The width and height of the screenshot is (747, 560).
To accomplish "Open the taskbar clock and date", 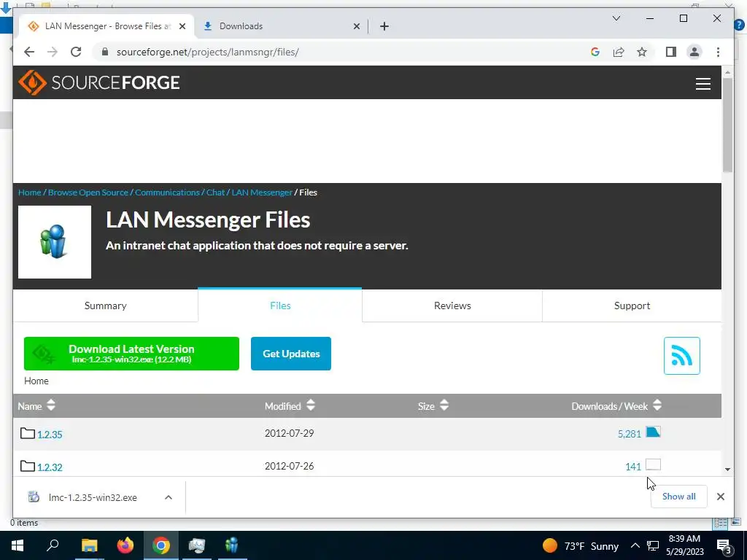I will point(684,545).
